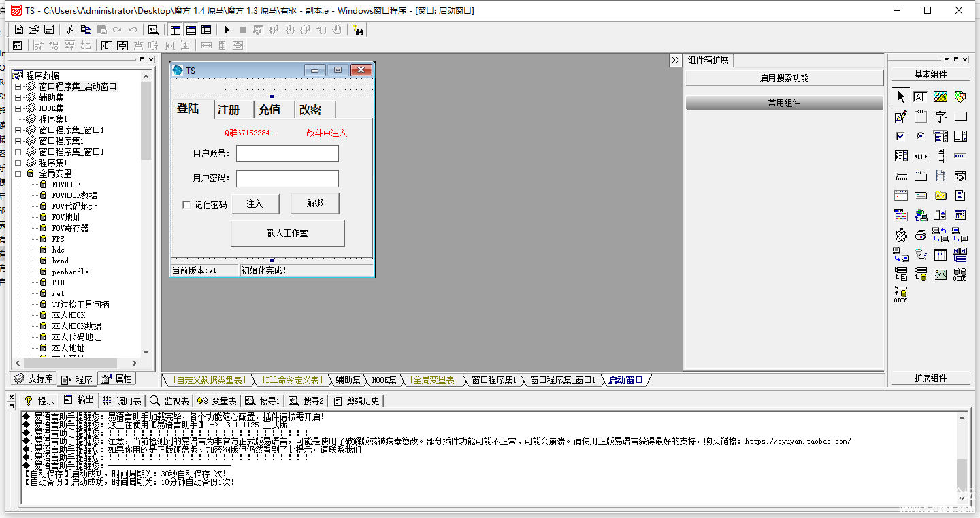Click the 用户账号 input field
The height and width of the screenshot is (518, 980).
coord(287,153)
